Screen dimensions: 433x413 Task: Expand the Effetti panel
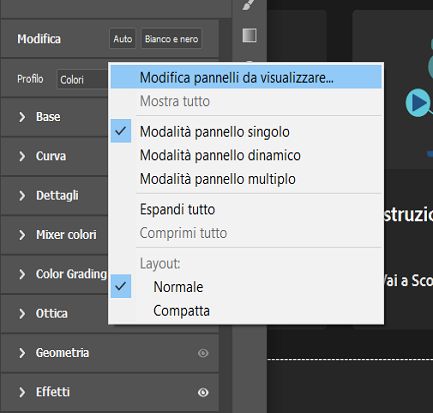(x=22, y=392)
